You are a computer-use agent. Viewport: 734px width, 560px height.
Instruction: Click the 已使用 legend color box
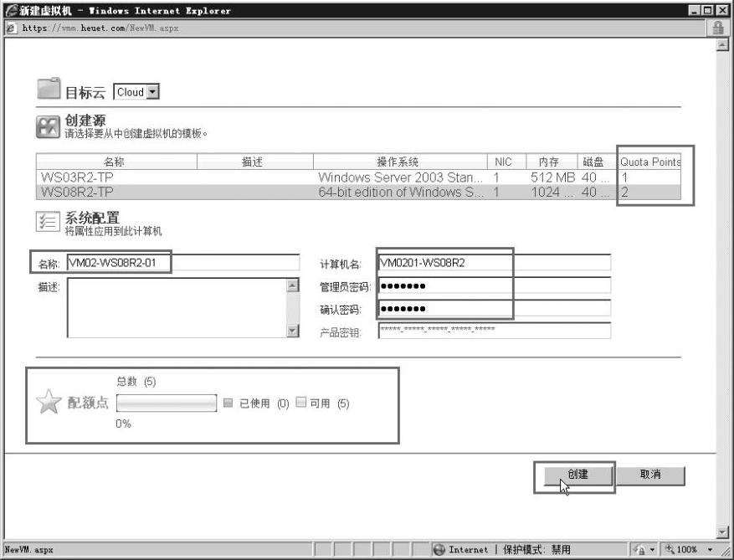pos(228,402)
